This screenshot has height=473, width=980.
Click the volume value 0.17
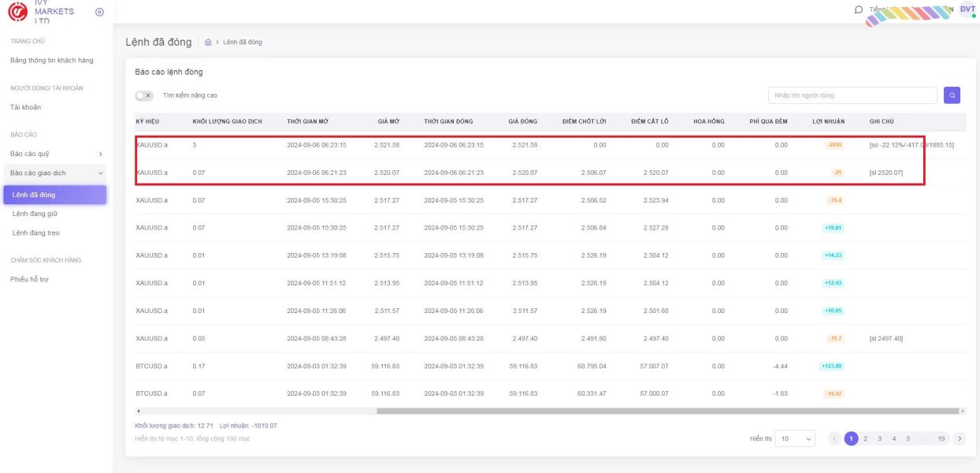click(x=199, y=366)
